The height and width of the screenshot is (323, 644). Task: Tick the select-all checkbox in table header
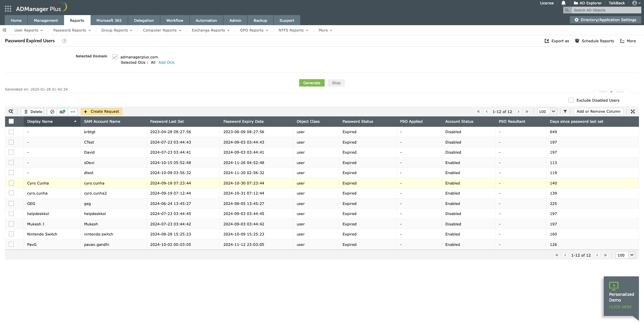pos(11,121)
